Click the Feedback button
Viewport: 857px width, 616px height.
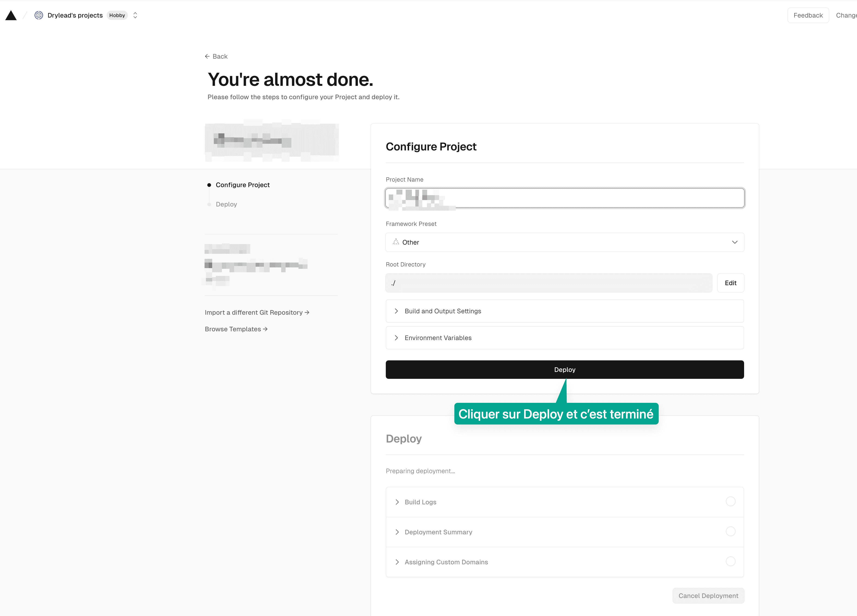click(808, 15)
